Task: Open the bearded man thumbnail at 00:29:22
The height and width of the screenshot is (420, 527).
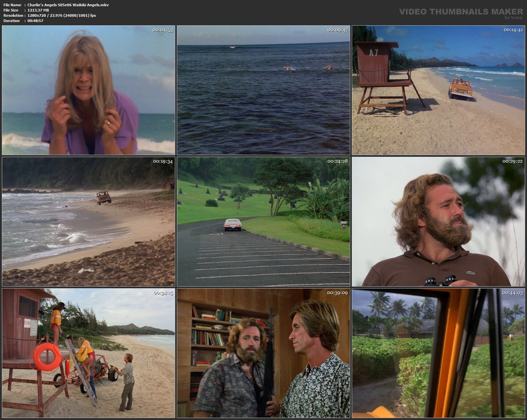Action: (x=438, y=222)
